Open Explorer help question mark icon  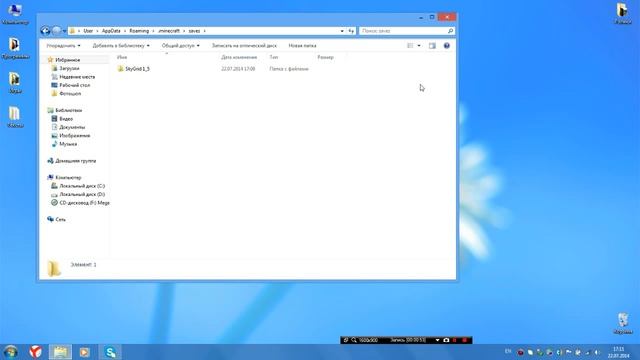click(x=447, y=46)
